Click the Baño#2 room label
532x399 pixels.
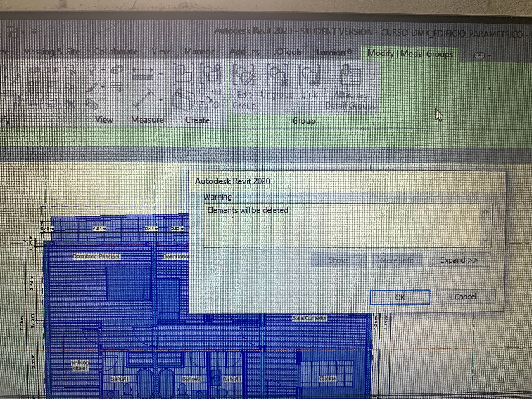[191, 379]
